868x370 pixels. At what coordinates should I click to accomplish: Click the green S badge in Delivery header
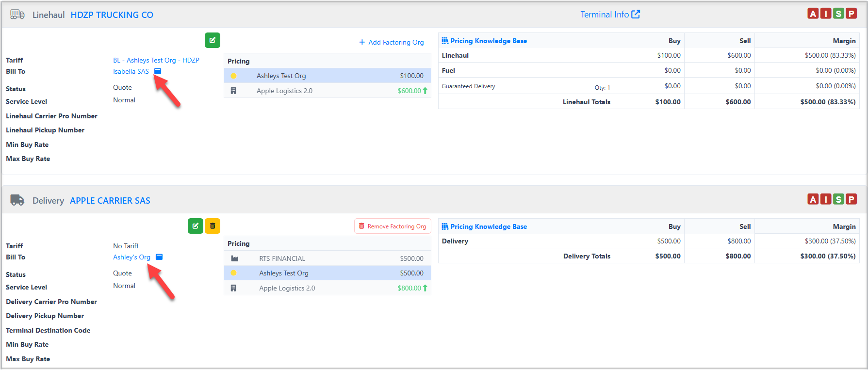pyautogui.click(x=838, y=199)
